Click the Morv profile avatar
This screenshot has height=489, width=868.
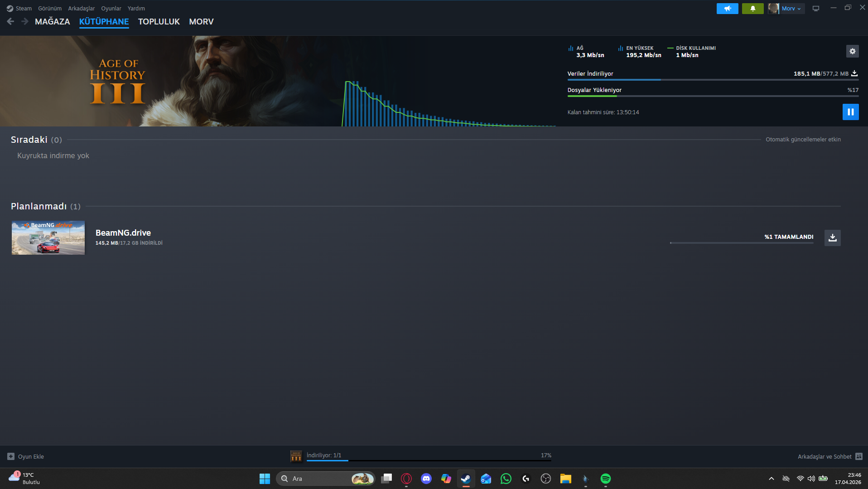[x=774, y=8]
